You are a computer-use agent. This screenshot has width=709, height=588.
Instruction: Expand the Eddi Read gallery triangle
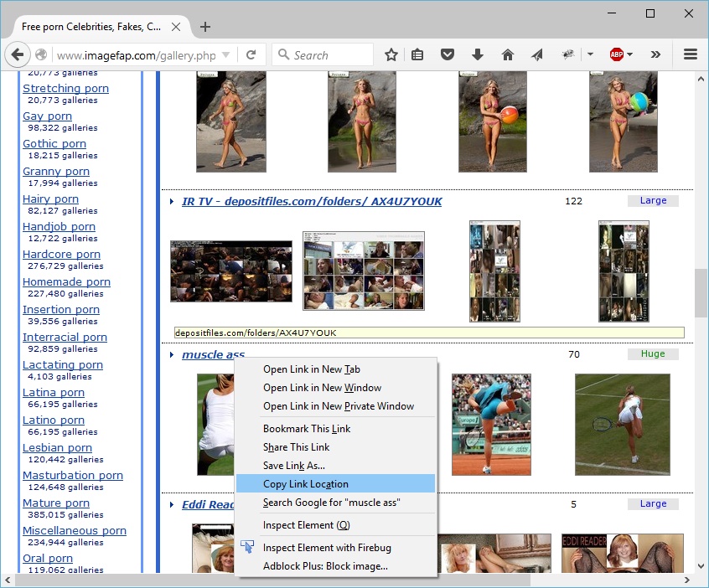(x=171, y=505)
